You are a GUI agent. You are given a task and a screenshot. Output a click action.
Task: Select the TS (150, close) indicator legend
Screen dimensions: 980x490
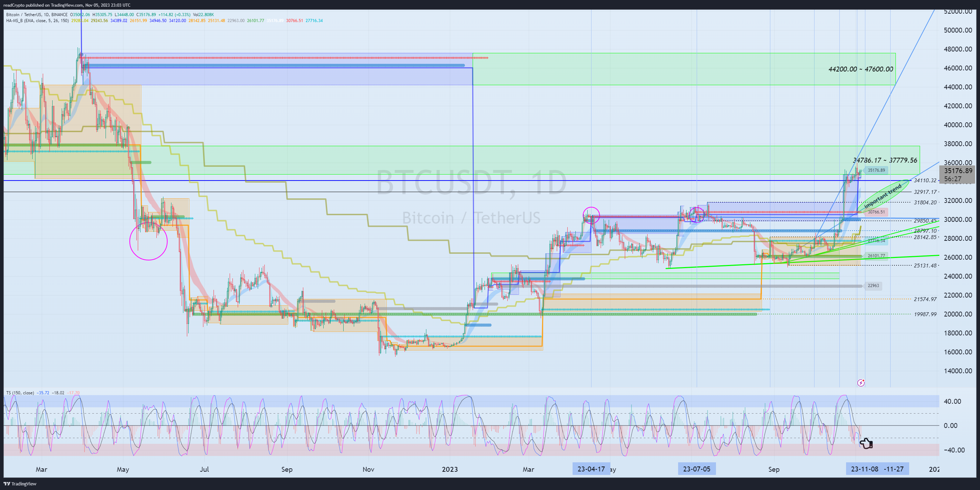[x=20, y=393]
